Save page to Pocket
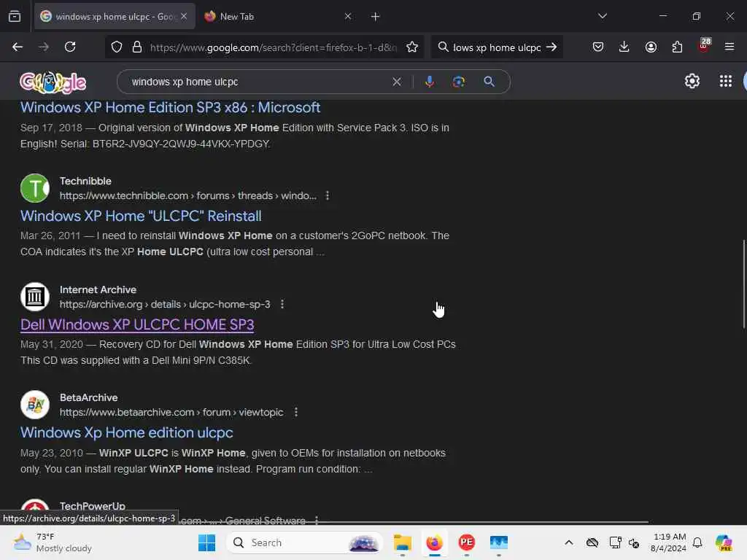The height and width of the screenshot is (560, 747). point(598,47)
